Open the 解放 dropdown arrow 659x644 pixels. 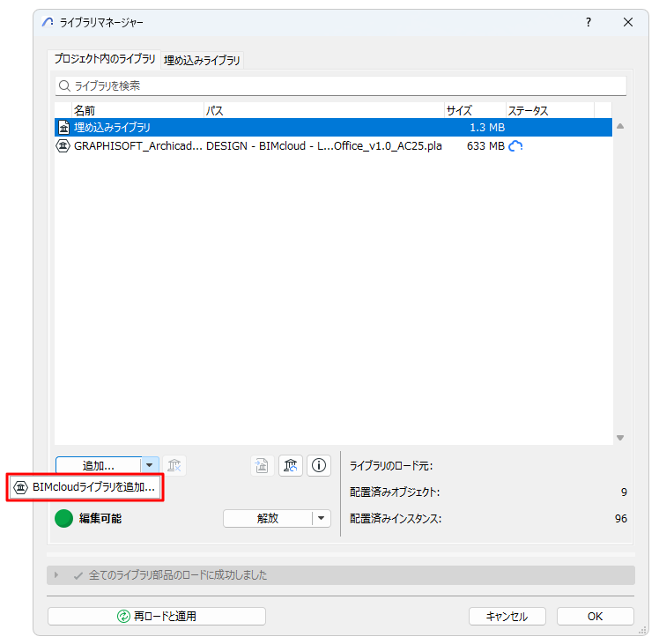(x=322, y=518)
